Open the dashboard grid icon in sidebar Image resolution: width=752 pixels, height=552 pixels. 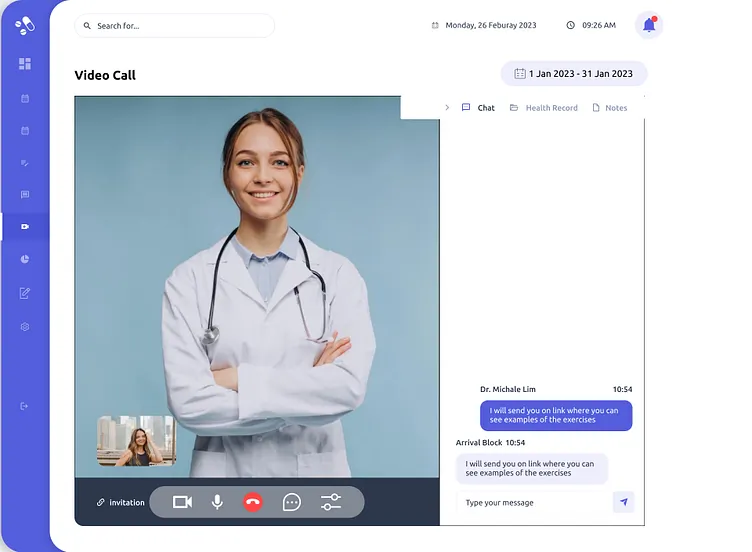[25, 64]
